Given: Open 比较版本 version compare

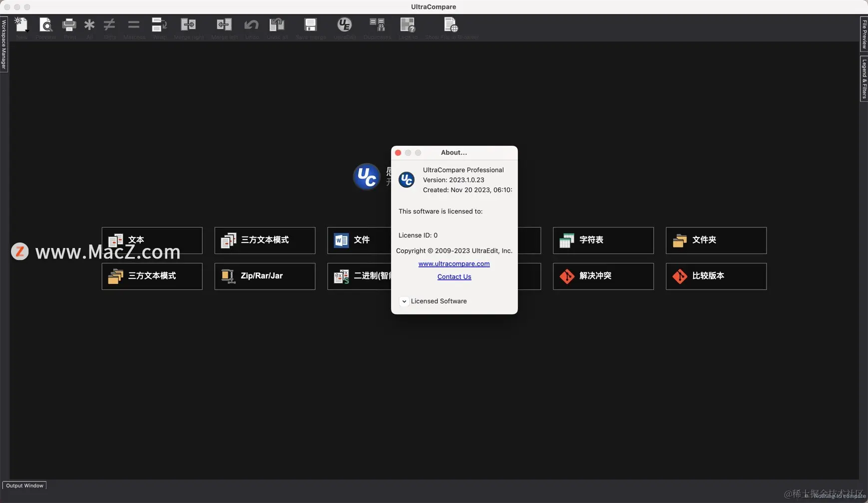Looking at the screenshot, I should tap(716, 276).
